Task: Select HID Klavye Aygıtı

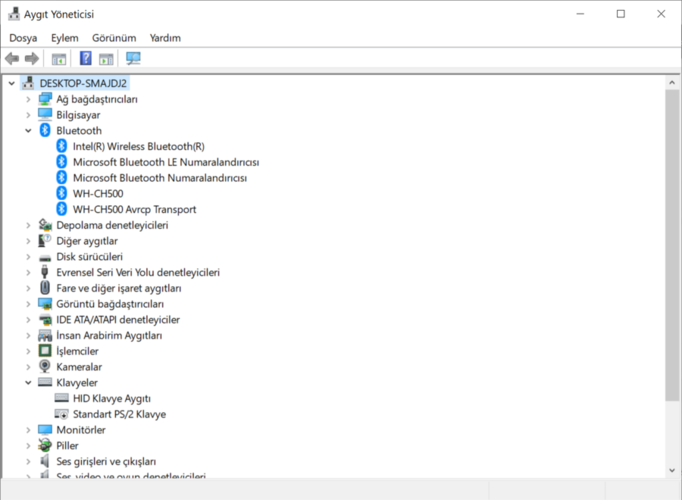Action: [112, 398]
